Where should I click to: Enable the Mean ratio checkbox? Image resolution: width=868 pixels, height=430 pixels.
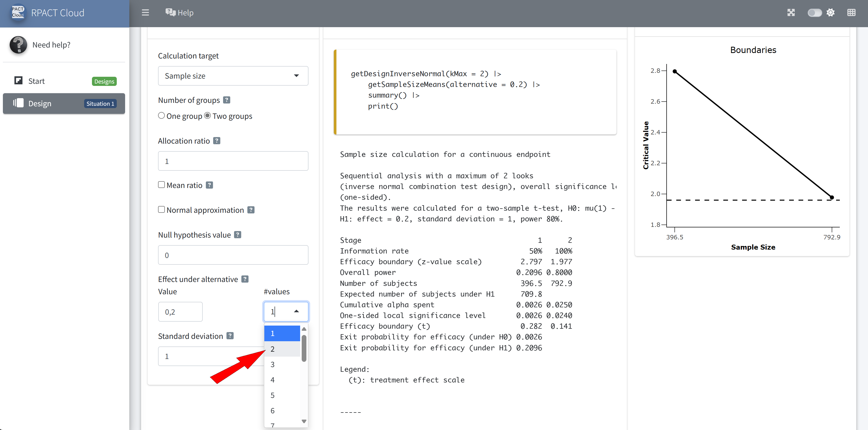[161, 185]
